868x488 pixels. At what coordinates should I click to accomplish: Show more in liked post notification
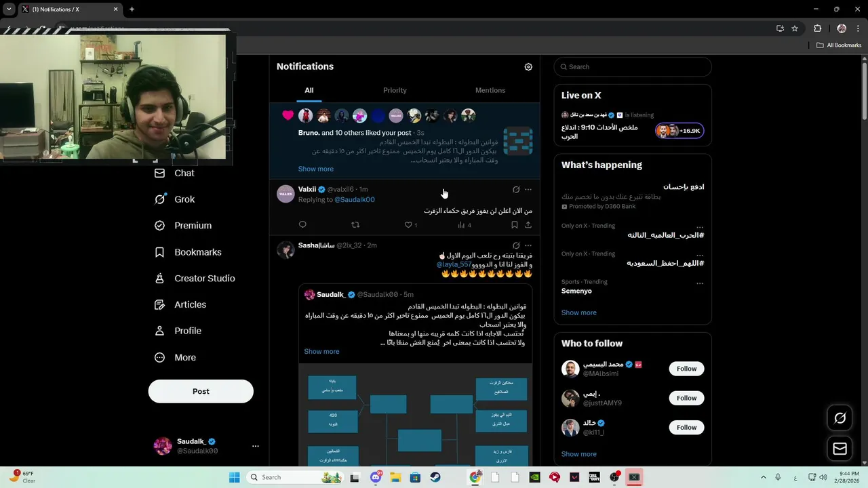(x=315, y=169)
